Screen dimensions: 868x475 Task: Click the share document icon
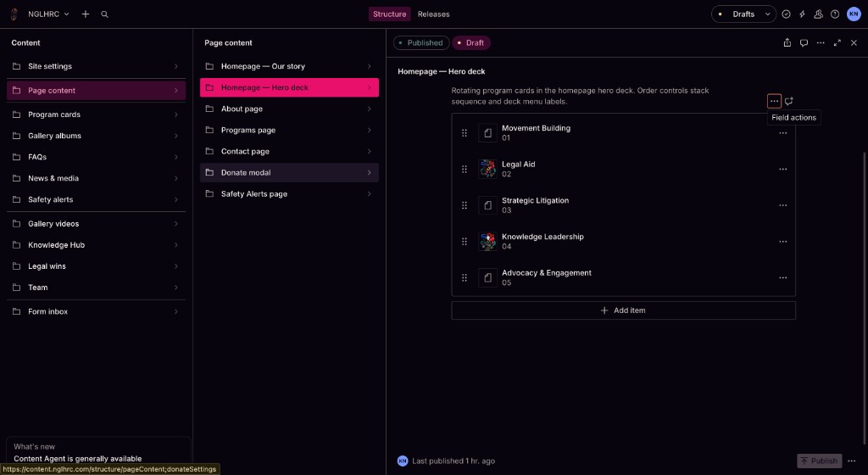coord(787,42)
